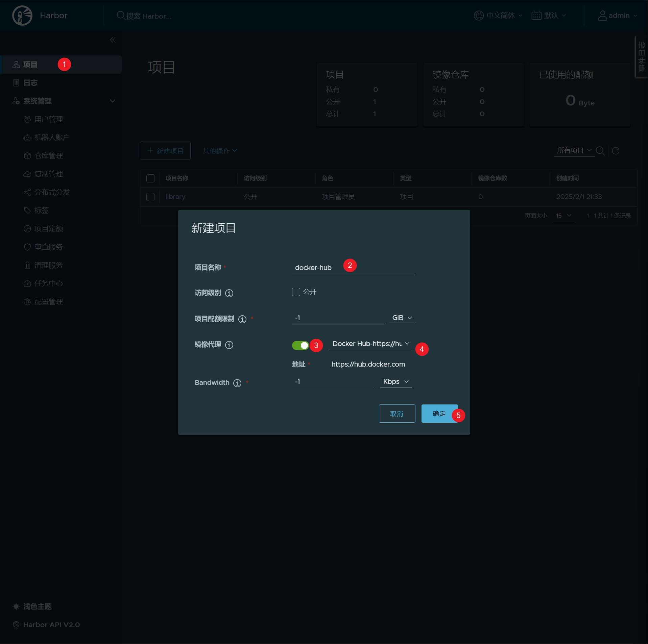
Task: Click the 分布式分发 share icon
Action: 27,192
